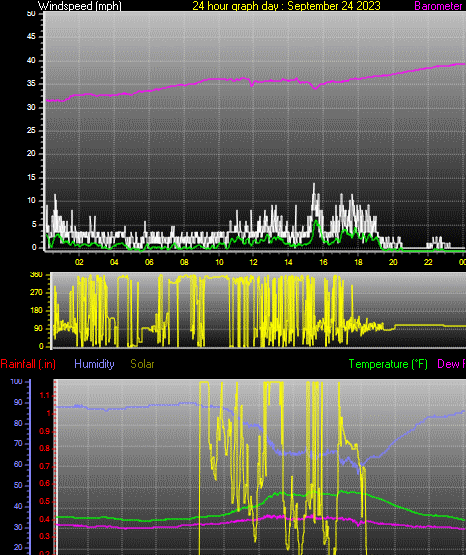Click the 22 hour time axis marker

click(428, 262)
